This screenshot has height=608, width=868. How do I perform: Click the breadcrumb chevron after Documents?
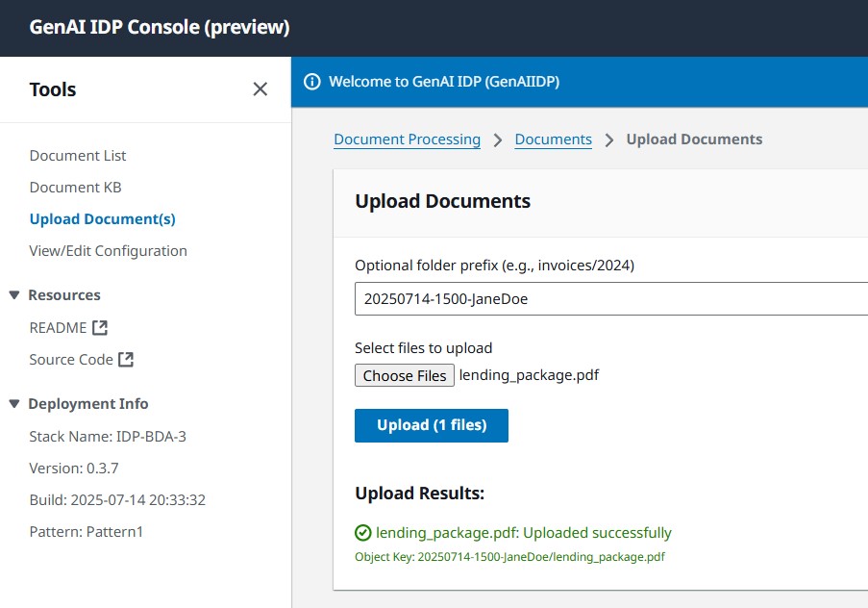click(x=608, y=139)
